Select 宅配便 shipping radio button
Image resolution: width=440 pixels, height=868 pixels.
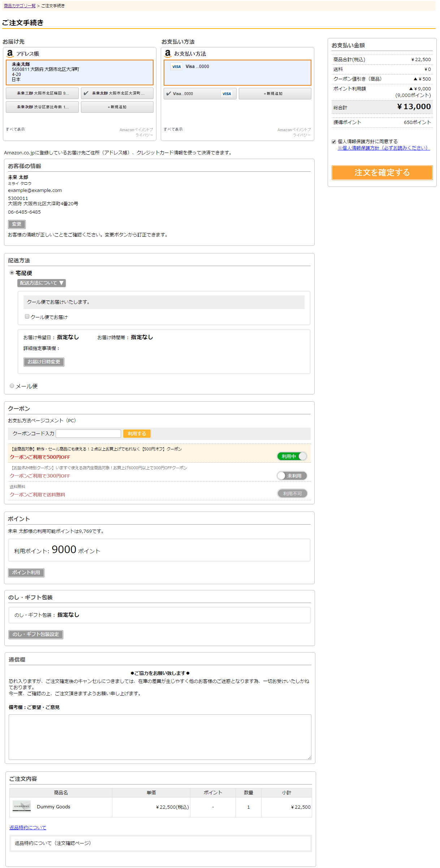(12, 273)
